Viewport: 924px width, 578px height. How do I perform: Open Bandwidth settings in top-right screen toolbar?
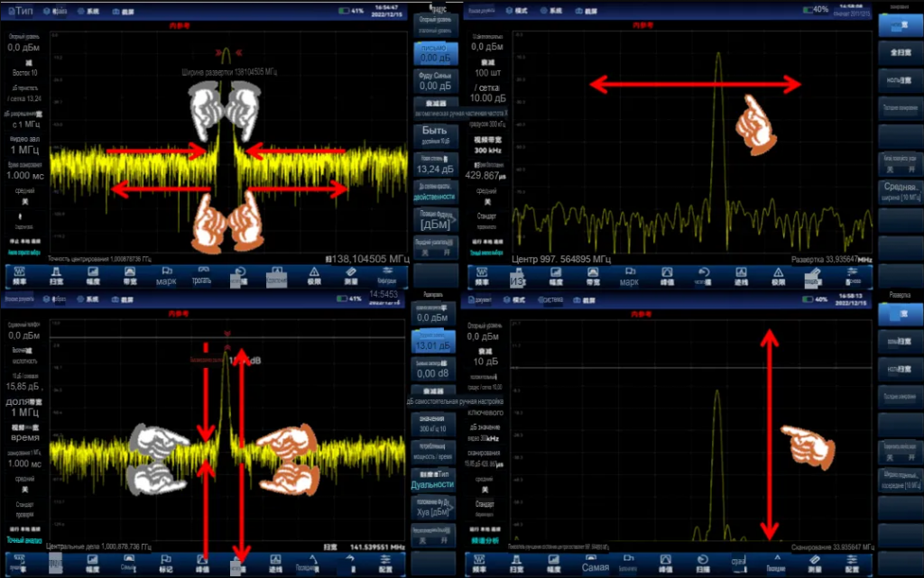[x=593, y=276]
